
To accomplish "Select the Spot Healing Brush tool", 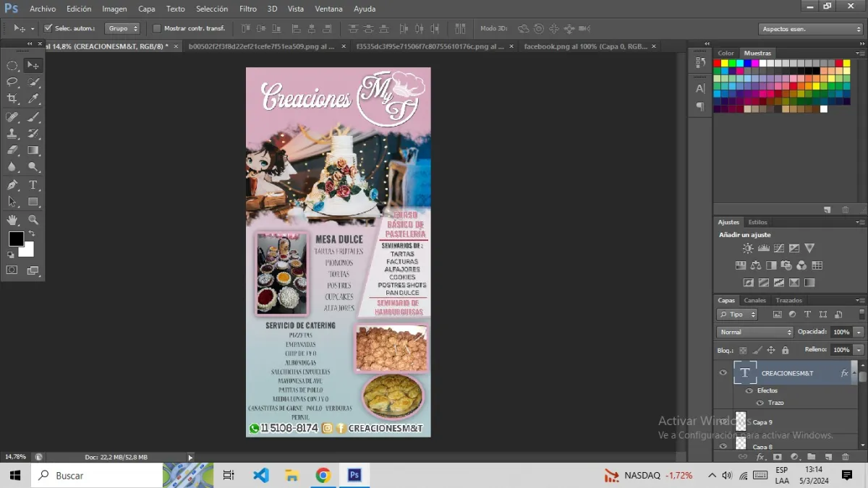I will 12,117.
